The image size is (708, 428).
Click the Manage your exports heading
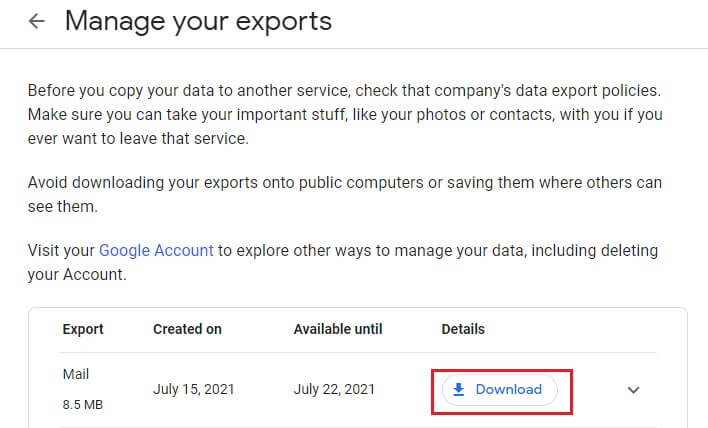click(198, 20)
